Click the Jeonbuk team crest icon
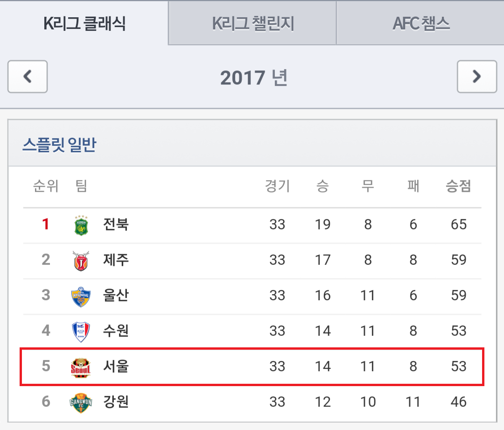 81,226
